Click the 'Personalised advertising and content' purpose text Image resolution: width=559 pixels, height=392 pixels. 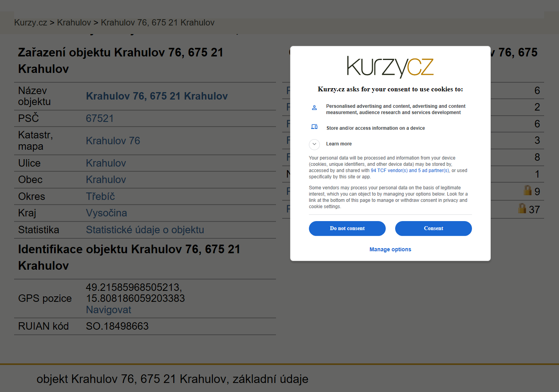point(396,109)
